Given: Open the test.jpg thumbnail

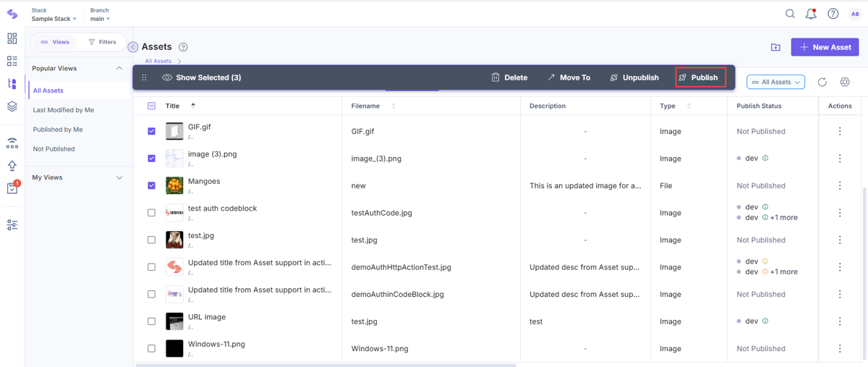Looking at the screenshot, I should pyautogui.click(x=174, y=240).
